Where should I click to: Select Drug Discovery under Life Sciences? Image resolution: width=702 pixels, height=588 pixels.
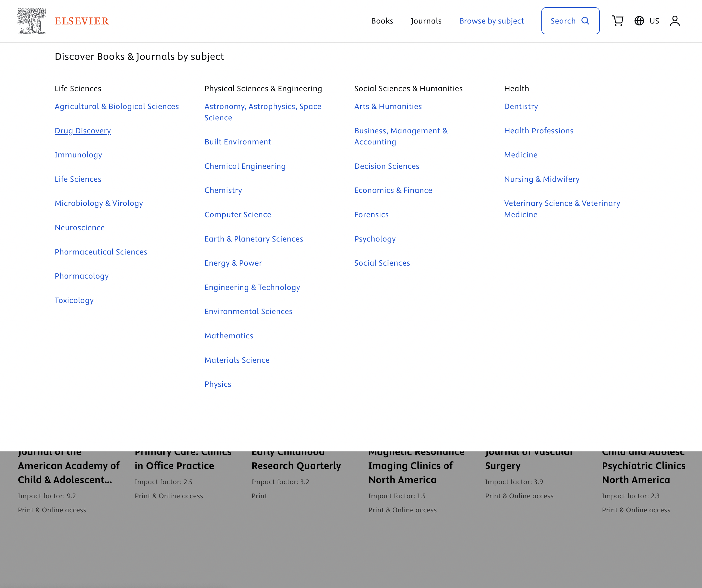click(x=82, y=131)
